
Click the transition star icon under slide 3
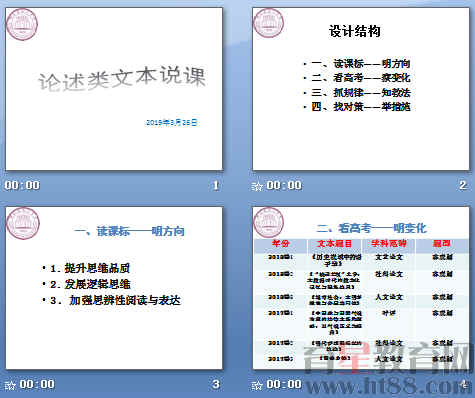point(10,385)
